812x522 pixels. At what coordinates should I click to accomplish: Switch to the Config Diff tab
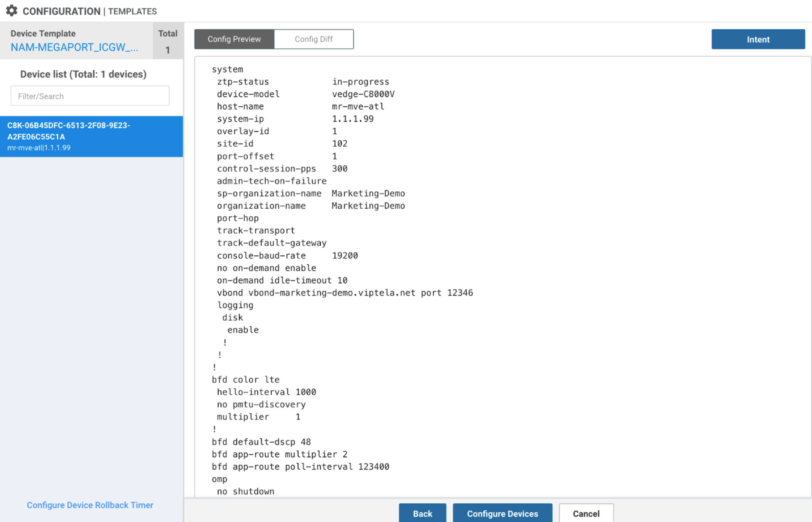314,39
